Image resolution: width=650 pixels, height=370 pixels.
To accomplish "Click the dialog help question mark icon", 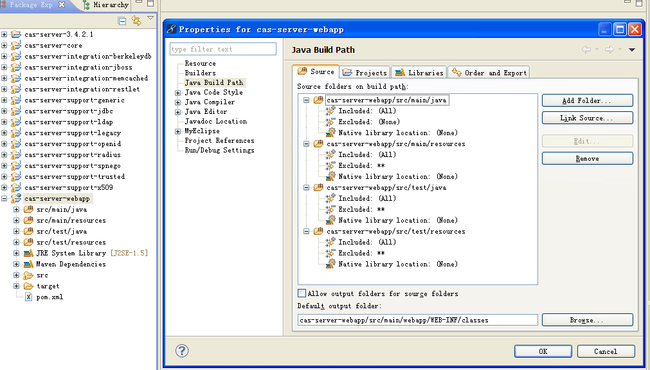I will tap(182, 351).
